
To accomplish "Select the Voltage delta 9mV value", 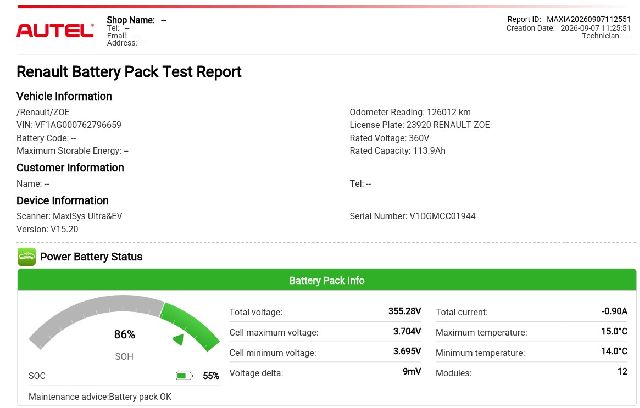I will tap(412, 372).
